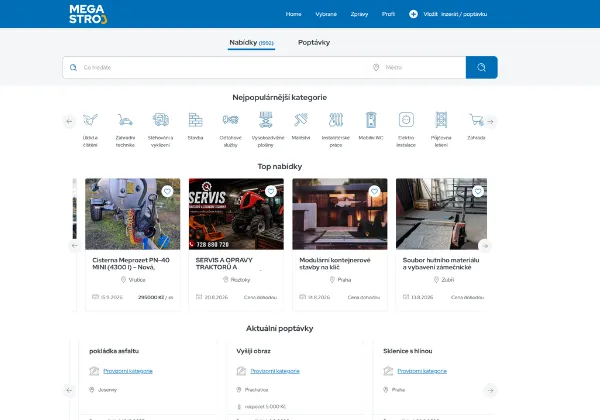Open the Úklid a čištění category icon
The width and height of the screenshot is (600, 420).
point(90,120)
